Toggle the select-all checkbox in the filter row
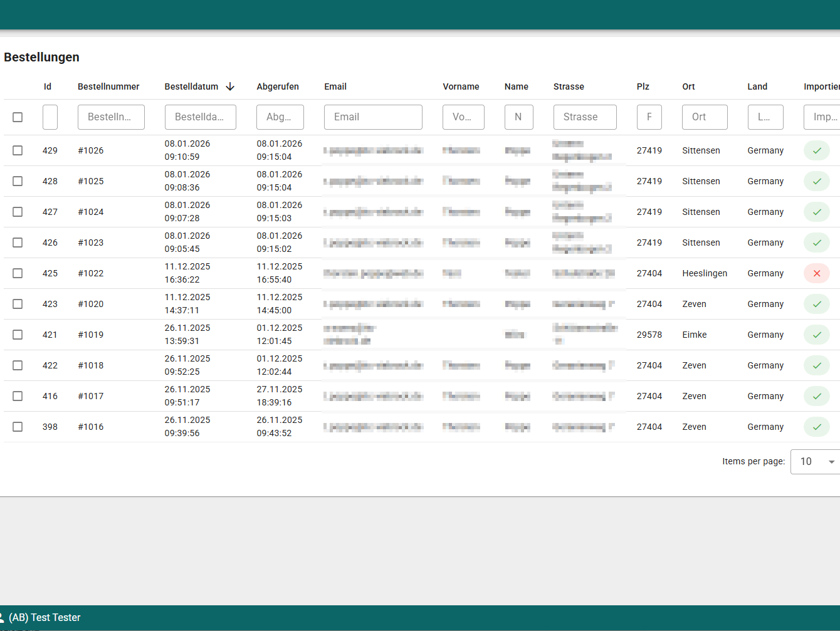The image size is (840, 631). point(18,117)
